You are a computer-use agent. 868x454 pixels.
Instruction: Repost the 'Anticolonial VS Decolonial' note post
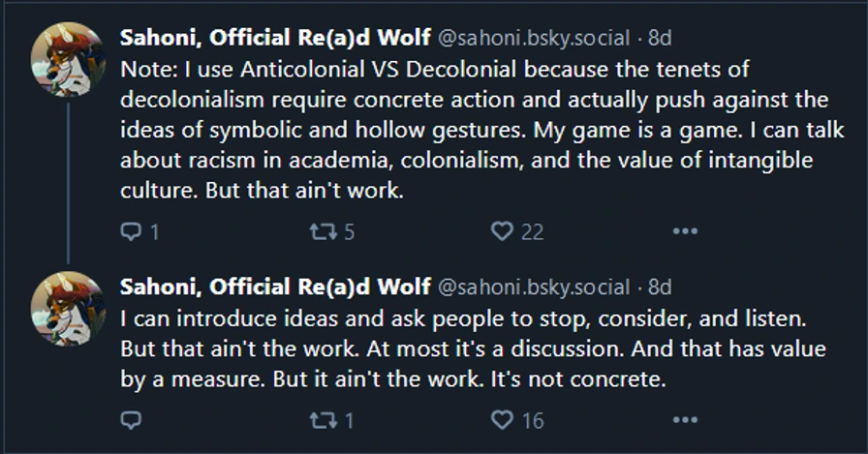(319, 231)
